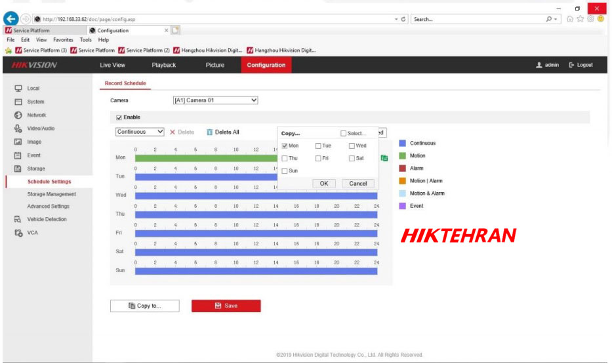
Task: Click the Storage disk icon
Action: 18,169
